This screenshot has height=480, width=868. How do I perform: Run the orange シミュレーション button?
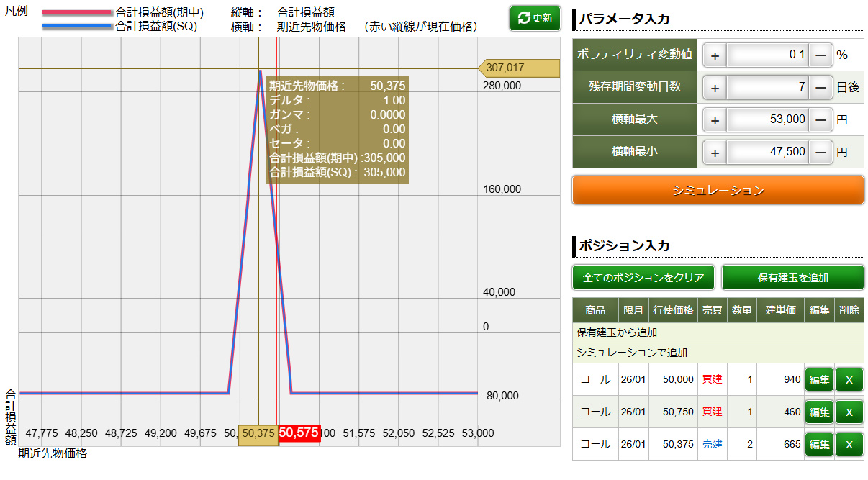pyautogui.click(x=718, y=190)
